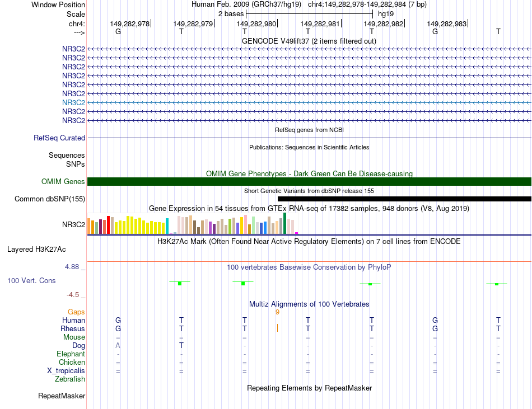The width and height of the screenshot is (532, 409).
Task: Click the GENCODE V49lift37 track title
Action: [309, 41]
